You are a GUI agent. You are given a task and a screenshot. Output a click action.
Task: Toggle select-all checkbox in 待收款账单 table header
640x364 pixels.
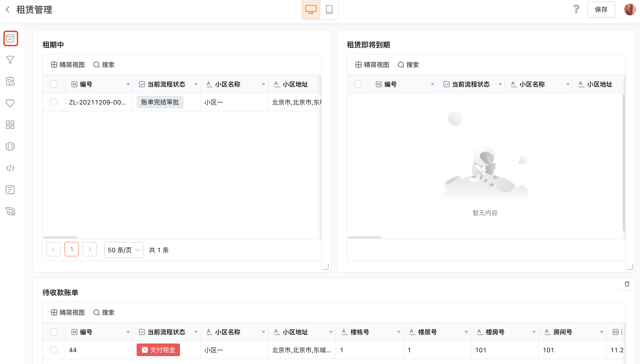tap(54, 332)
